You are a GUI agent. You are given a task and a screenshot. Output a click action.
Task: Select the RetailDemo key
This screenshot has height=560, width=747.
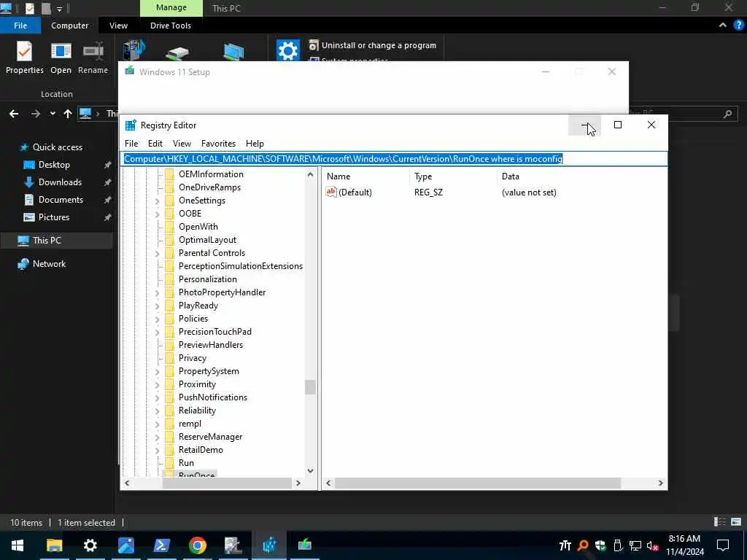[x=201, y=449]
